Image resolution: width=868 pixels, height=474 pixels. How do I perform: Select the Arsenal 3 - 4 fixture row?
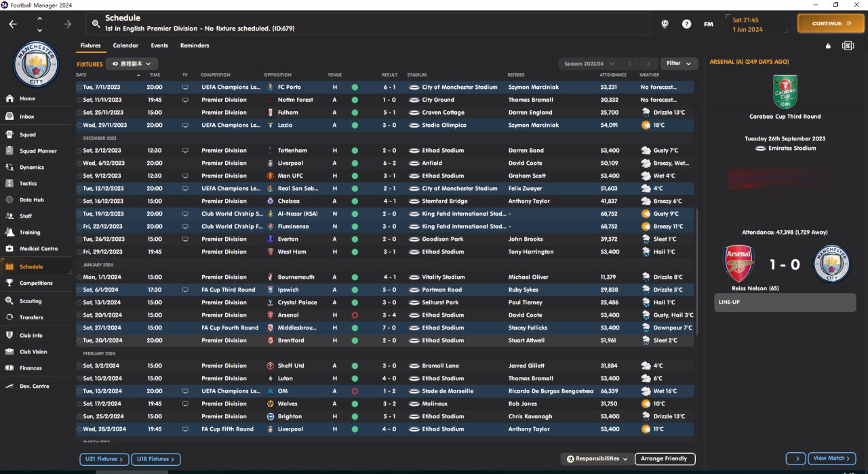point(384,315)
